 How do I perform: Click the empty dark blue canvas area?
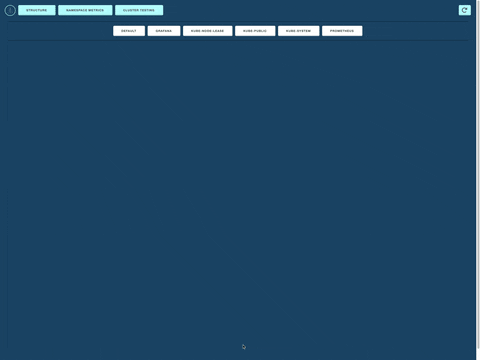238,193
